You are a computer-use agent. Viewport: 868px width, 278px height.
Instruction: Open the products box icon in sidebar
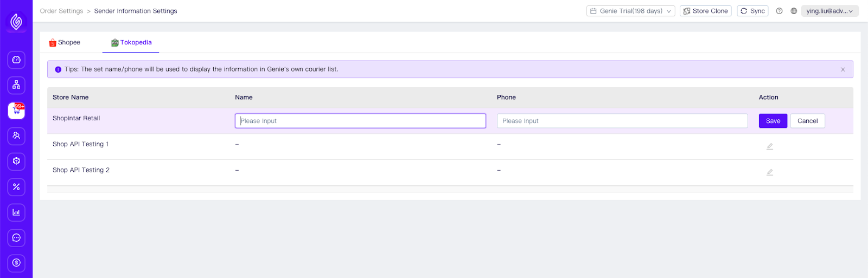click(x=16, y=161)
